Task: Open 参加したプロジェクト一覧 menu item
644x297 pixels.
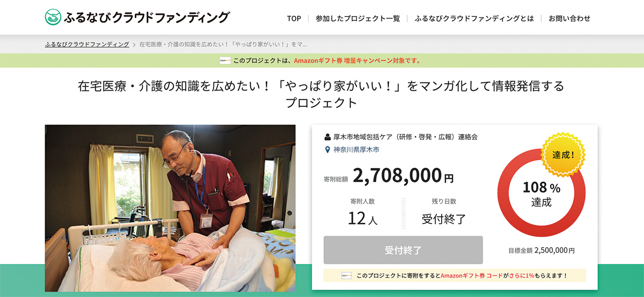Action: coord(358,18)
